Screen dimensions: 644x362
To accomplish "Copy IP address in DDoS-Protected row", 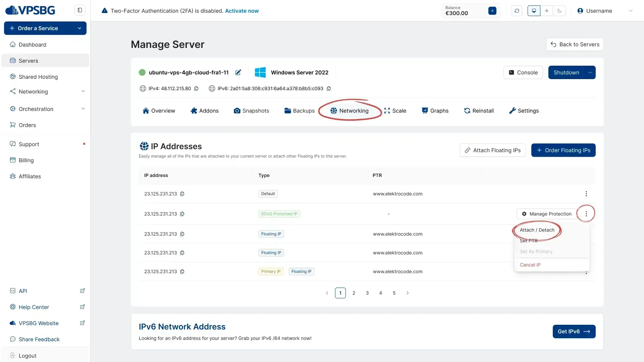I will 182,214.
